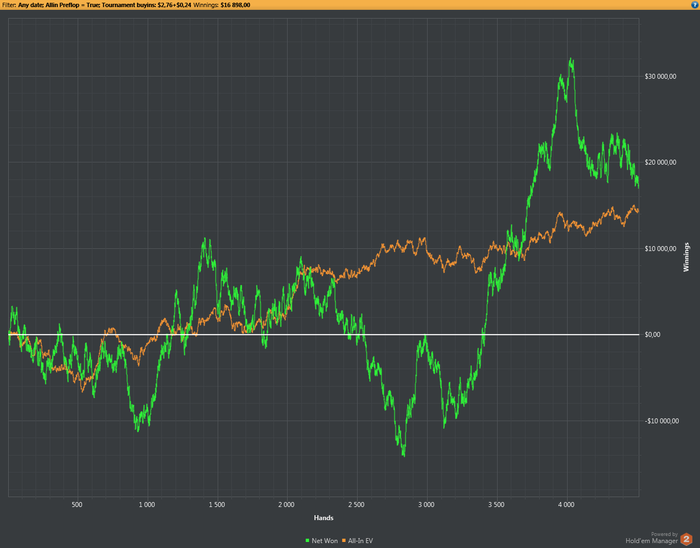The image size is (700, 548).
Task: Click the orange All-In EV legend swatch
Action: coord(344,540)
